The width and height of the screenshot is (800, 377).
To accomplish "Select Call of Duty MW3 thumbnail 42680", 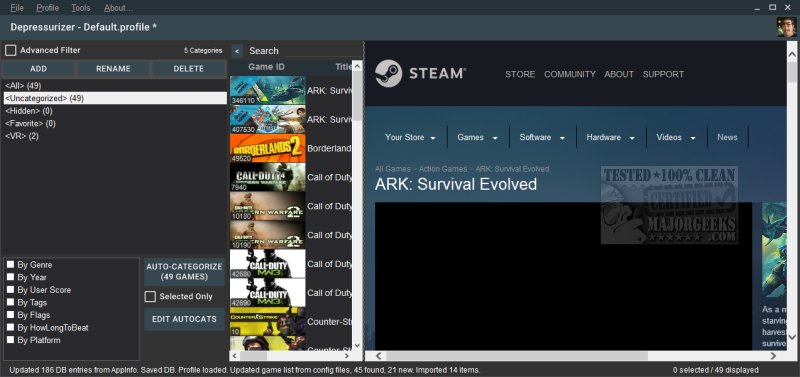I will [268, 264].
